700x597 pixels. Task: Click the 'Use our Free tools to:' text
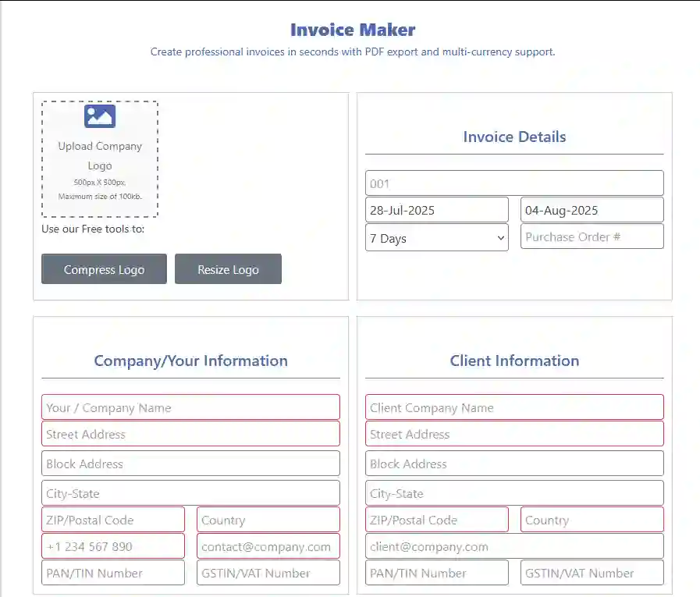coord(93,229)
